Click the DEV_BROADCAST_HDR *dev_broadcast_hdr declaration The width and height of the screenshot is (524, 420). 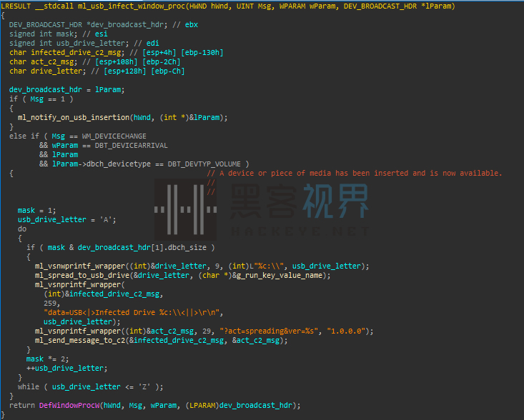coord(88,25)
